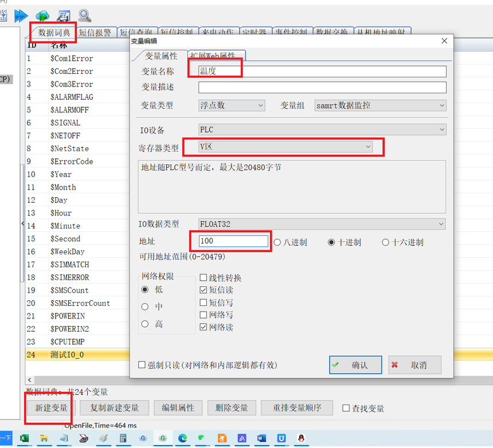
Task: Select the 十进制 radio button
Action: coord(331,242)
